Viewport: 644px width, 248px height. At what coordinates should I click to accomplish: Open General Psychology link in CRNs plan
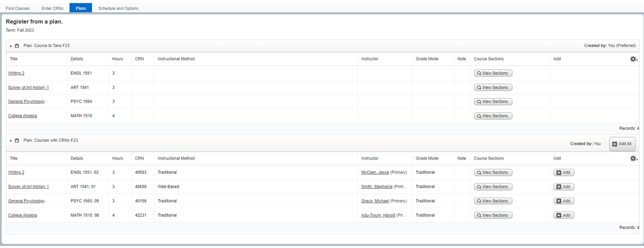click(26, 201)
